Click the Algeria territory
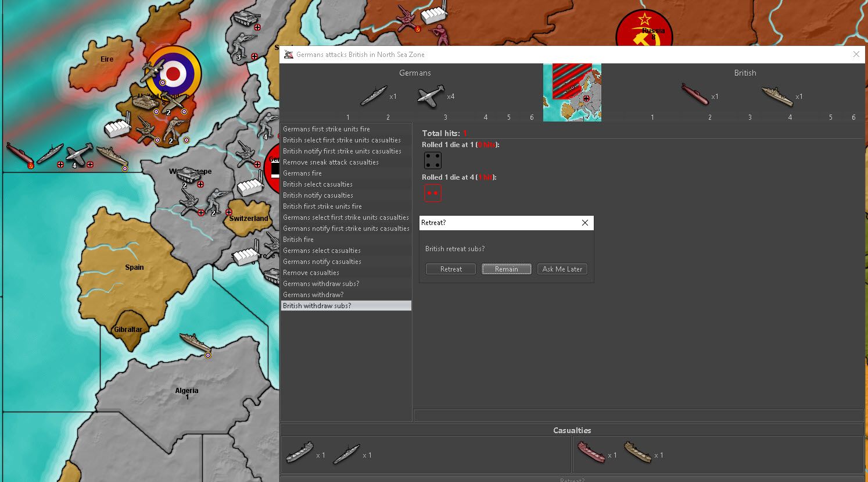 click(x=186, y=391)
